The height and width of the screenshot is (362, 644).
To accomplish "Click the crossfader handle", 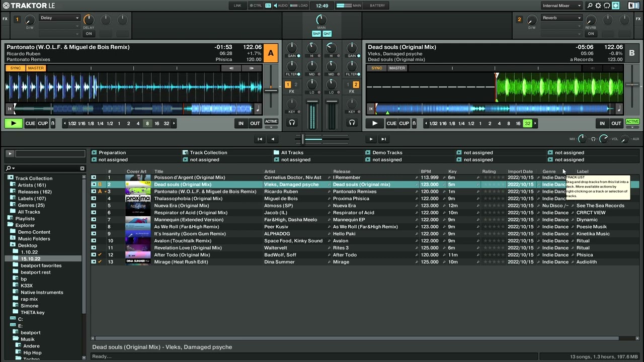I will [x=302, y=139].
